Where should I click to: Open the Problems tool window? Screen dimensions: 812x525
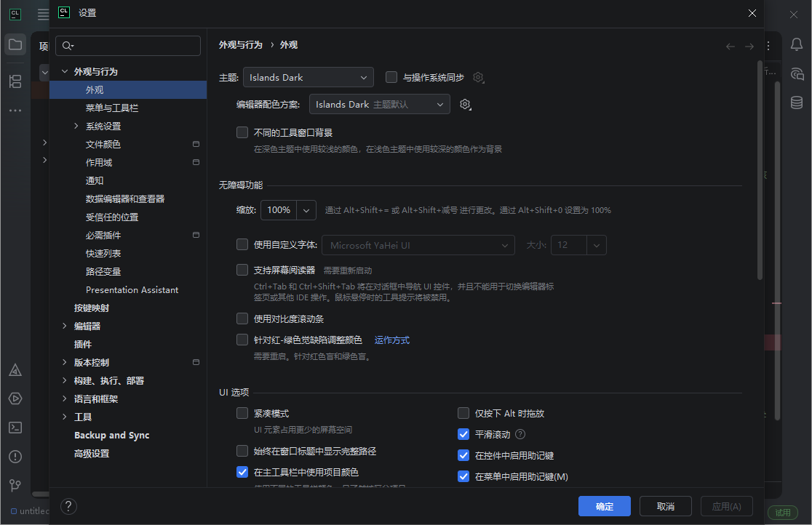(15, 457)
